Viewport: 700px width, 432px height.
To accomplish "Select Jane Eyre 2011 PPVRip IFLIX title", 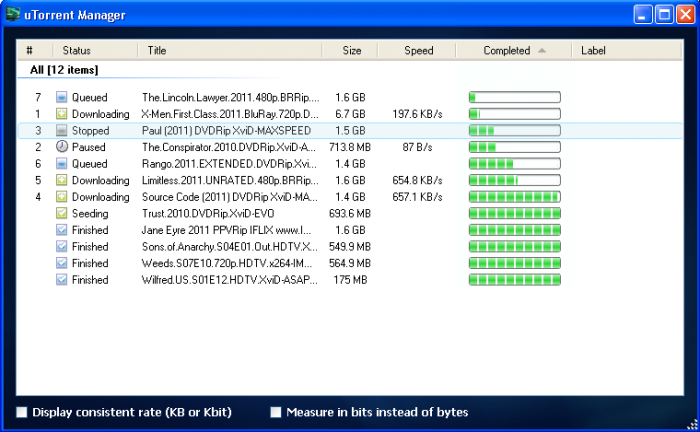I will tap(226, 230).
